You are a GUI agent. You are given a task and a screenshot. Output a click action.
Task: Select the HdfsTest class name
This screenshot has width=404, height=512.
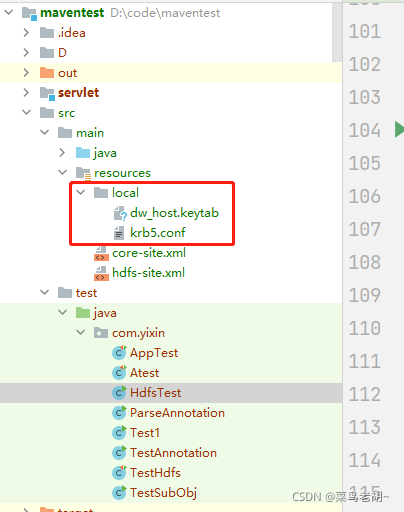pyautogui.click(x=156, y=393)
